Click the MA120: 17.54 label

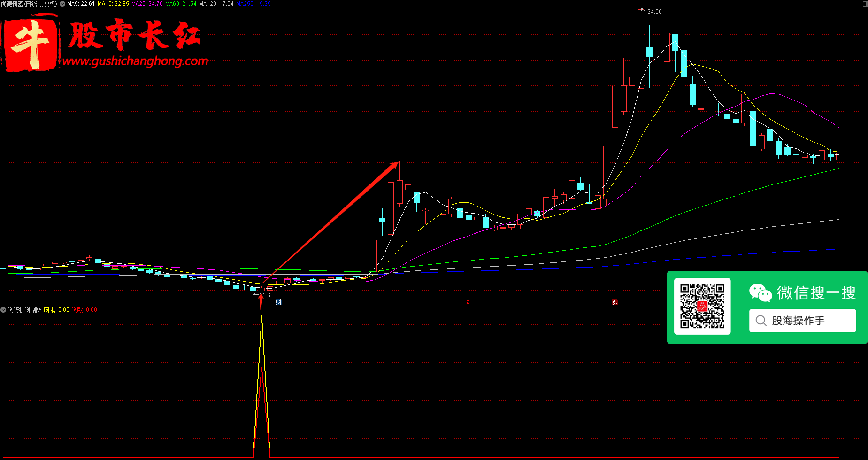[216, 4]
